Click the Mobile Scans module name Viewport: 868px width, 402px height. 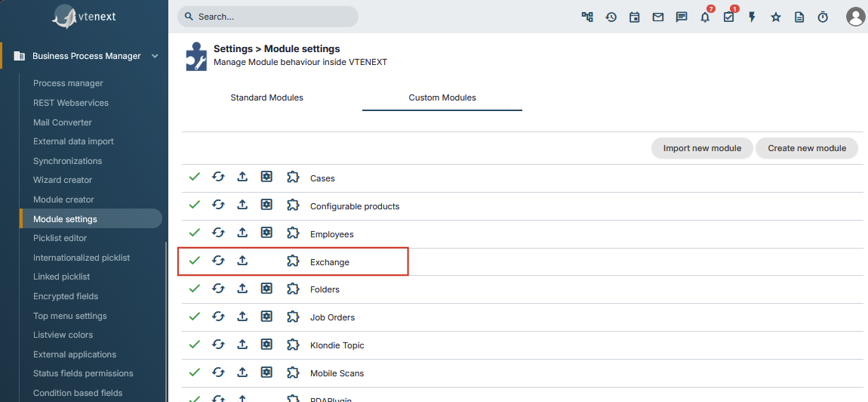click(x=337, y=373)
